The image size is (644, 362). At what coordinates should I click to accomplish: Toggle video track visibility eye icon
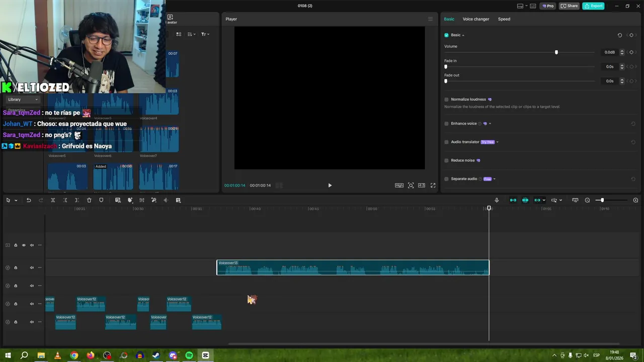click(23, 245)
